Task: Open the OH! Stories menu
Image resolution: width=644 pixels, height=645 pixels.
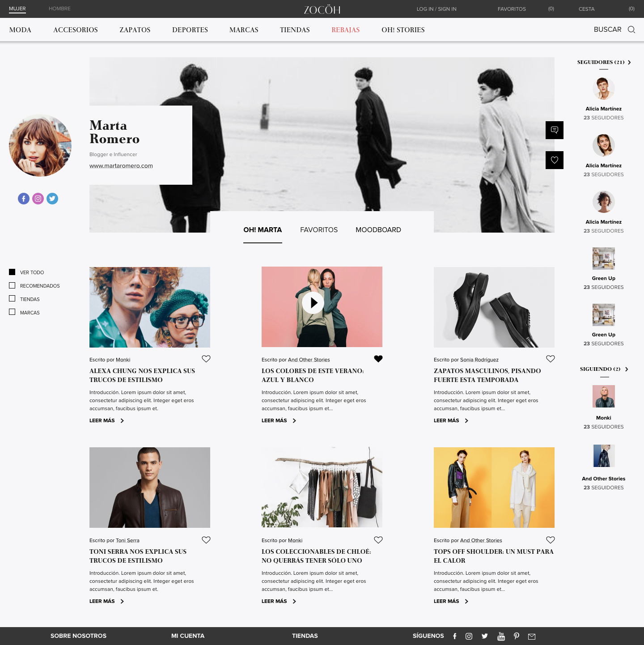Action: 403,30
